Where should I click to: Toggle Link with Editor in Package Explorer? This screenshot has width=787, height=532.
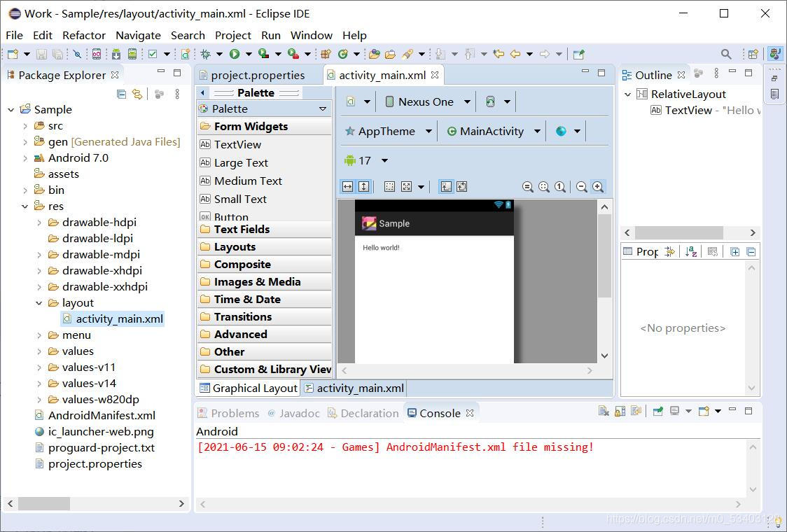(137, 93)
